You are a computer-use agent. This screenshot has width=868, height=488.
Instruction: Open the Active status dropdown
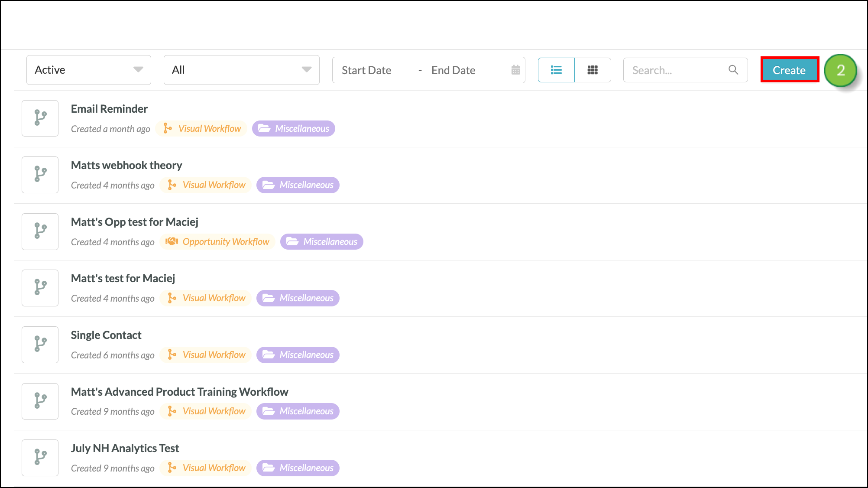tap(89, 70)
